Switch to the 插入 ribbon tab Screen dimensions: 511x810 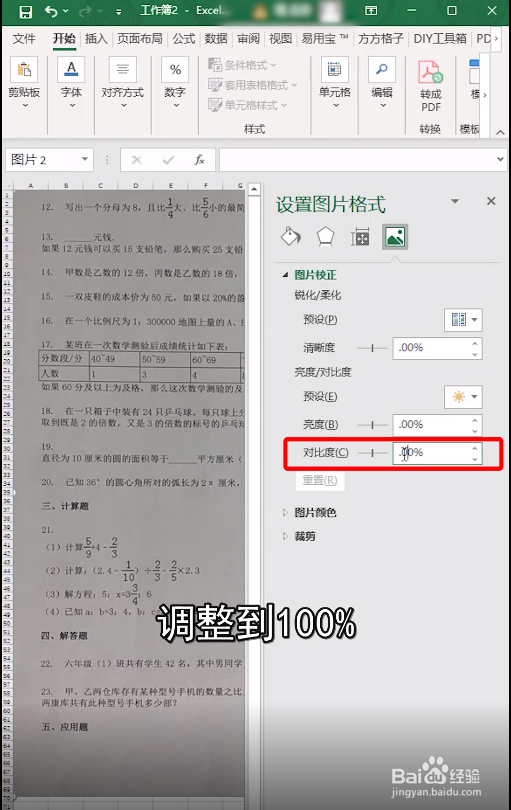pyautogui.click(x=96, y=39)
